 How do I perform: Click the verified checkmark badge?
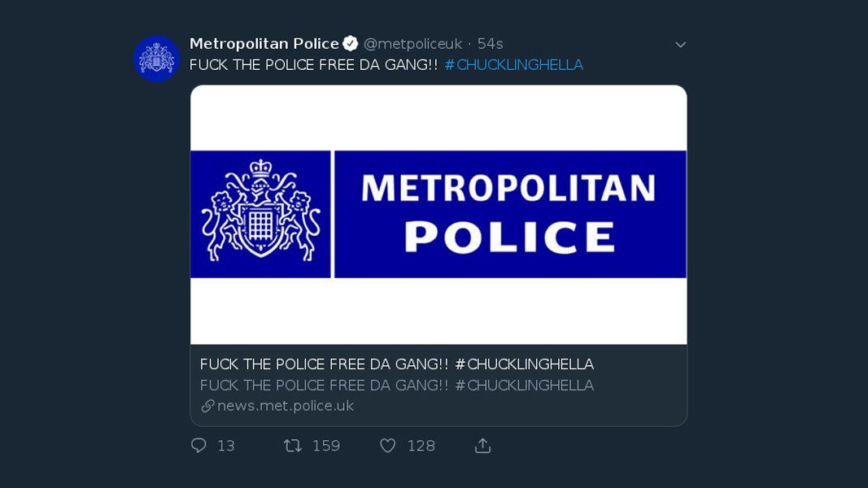351,44
